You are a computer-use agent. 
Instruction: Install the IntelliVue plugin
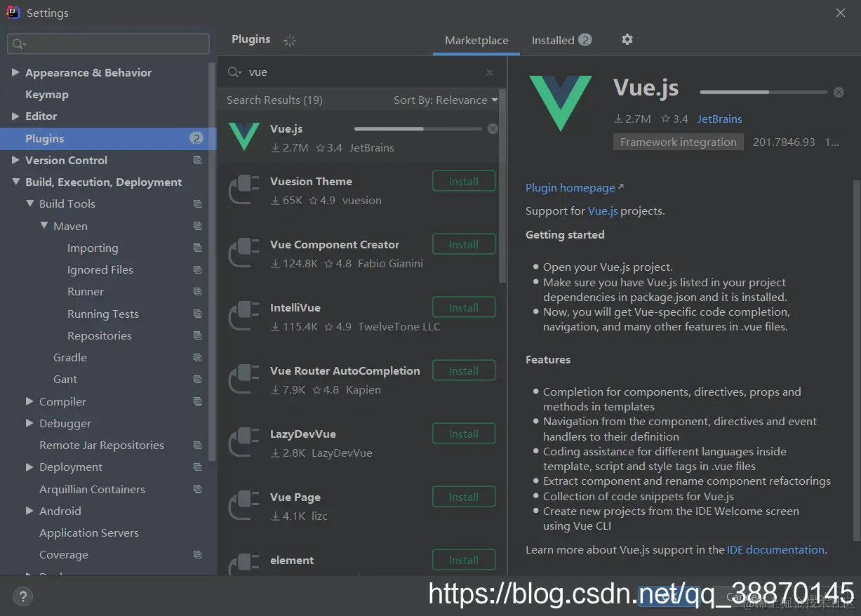464,307
